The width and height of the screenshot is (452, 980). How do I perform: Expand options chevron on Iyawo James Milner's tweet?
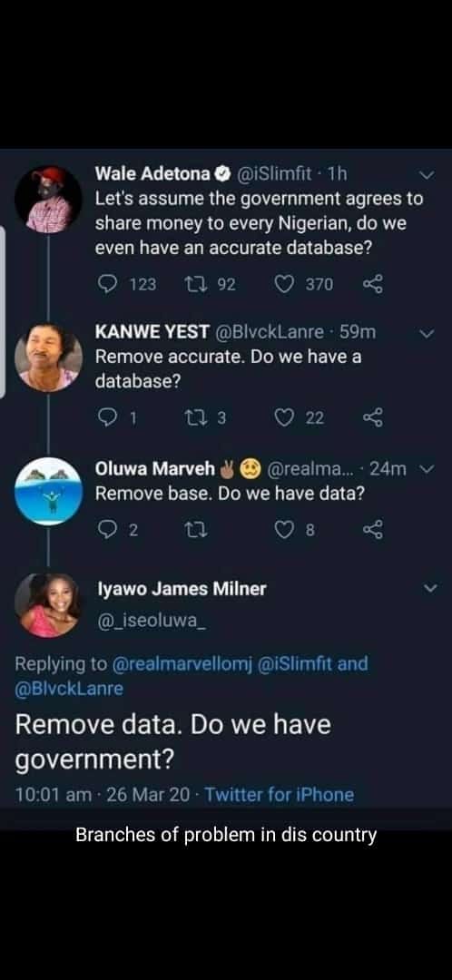click(431, 588)
